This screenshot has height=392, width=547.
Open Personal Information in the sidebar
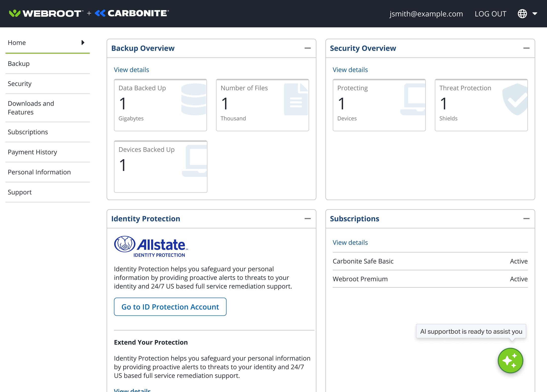47,172
